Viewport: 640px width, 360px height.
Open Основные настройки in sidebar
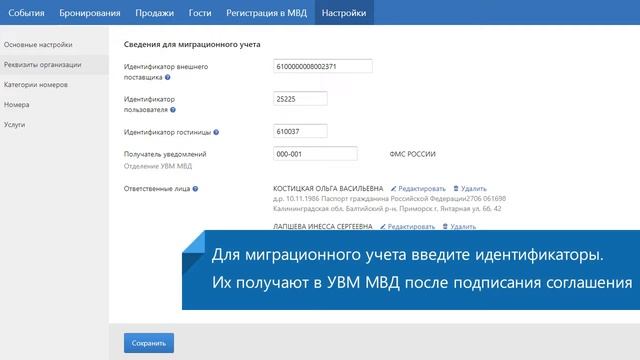coord(38,44)
